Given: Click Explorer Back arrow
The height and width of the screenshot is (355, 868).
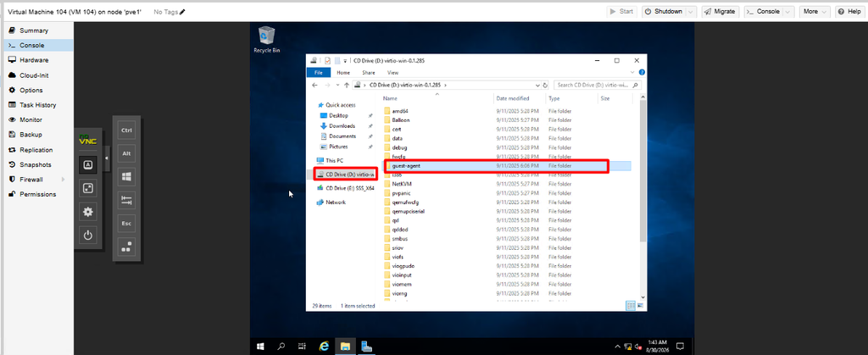Looking at the screenshot, I should click(315, 86).
